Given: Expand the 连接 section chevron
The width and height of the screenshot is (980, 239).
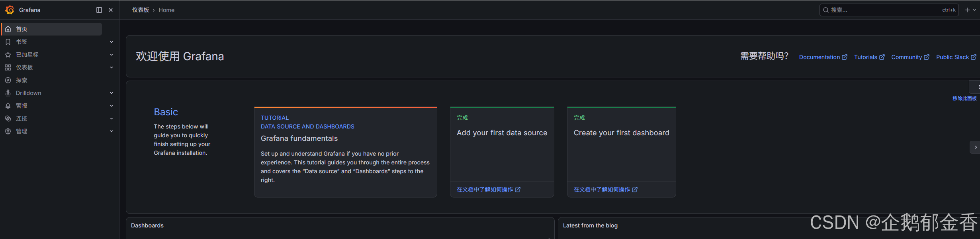Looking at the screenshot, I should point(111,119).
